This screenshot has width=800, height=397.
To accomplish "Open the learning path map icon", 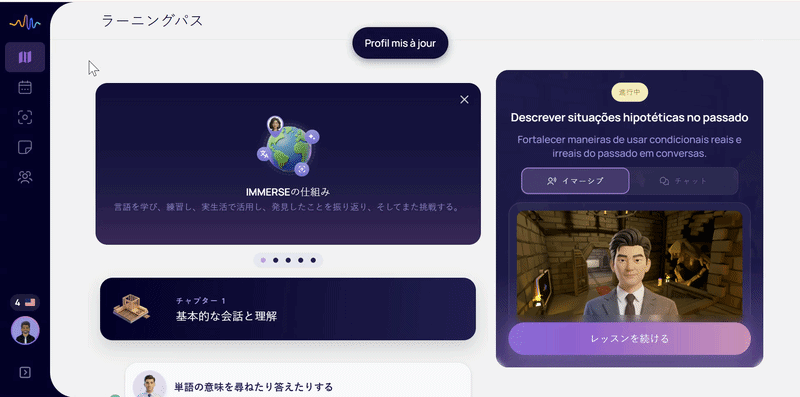I will pyautogui.click(x=25, y=57).
